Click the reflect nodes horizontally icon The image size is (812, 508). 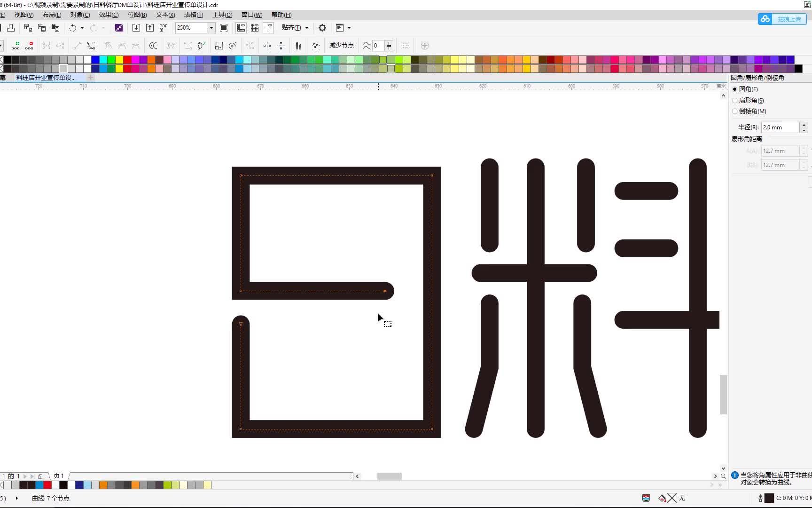(267, 46)
